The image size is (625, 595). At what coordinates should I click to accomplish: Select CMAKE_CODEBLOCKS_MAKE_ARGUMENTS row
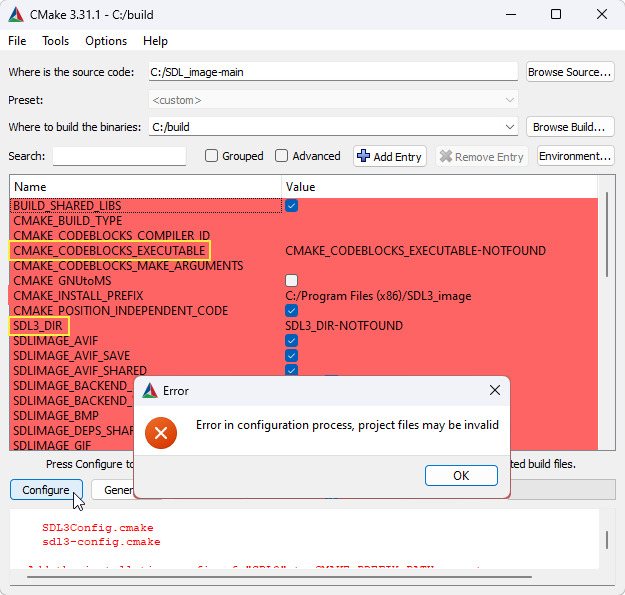304,266
